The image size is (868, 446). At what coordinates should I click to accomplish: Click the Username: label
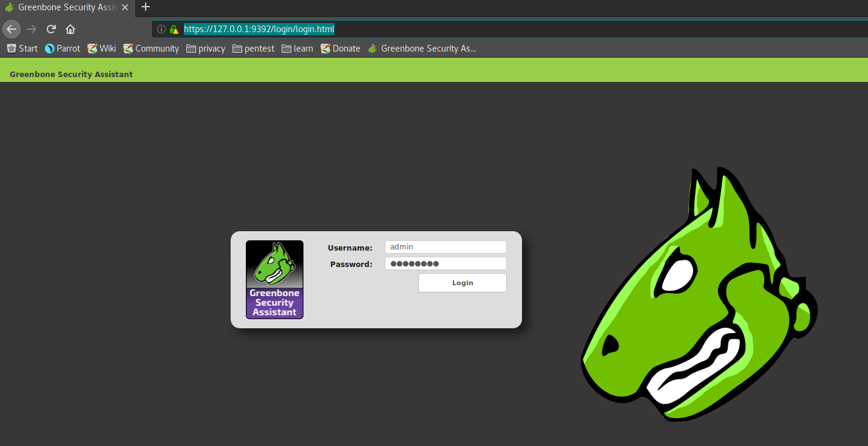point(350,248)
